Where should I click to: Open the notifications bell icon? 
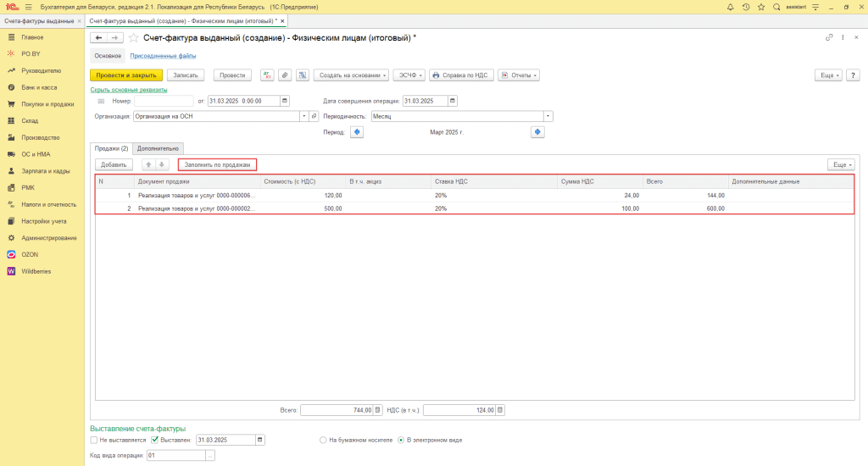pyautogui.click(x=730, y=7)
